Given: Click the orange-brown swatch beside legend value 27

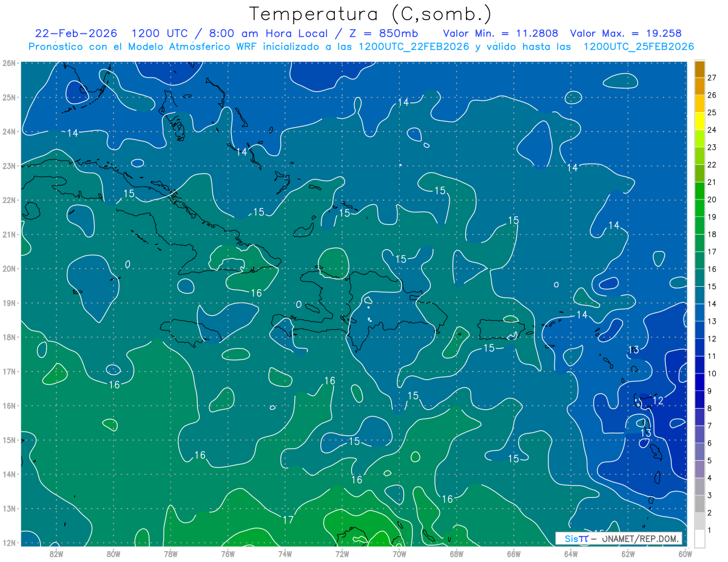Looking at the screenshot, I should point(699,69).
